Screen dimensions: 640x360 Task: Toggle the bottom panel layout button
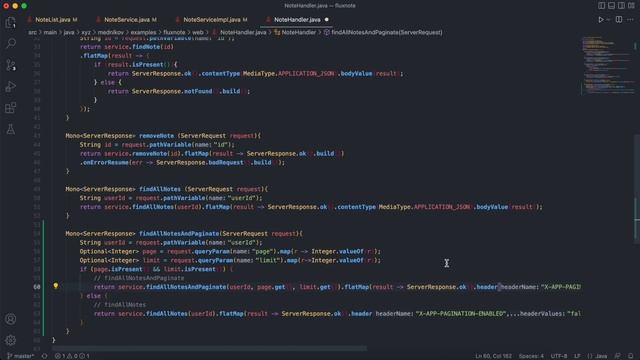[611, 6]
